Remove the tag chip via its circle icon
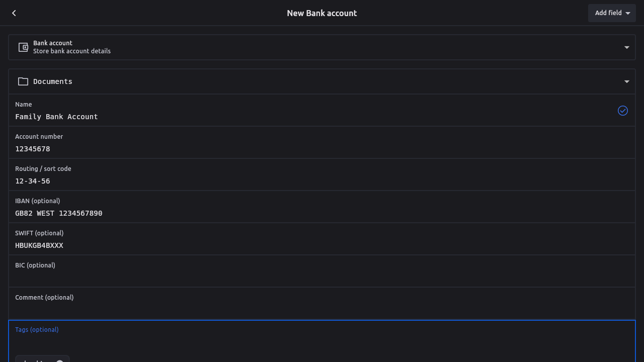Image resolution: width=644 pixels, height=362 pixels. tap(60, 360)
